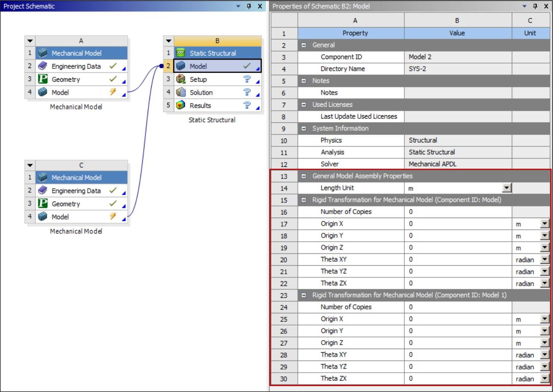Click Number of Copies value in row 16
Screen dimensions: 553x392
[x=458, y=212]
